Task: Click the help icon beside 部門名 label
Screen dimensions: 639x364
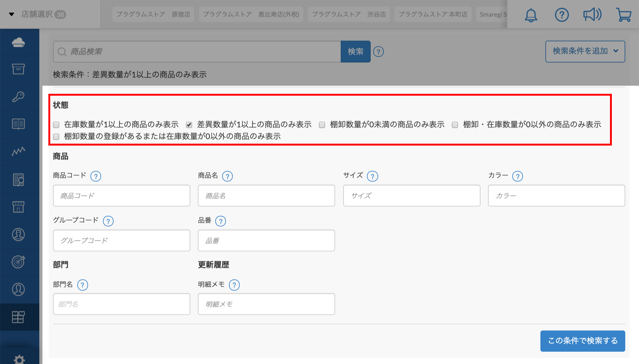Action: pos(83,285)
